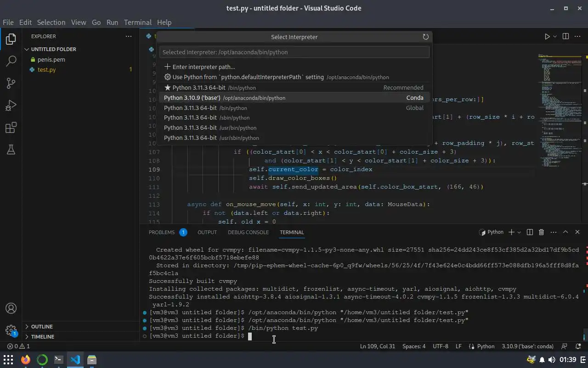Split the editor to the right
Screen dimensions: 588x368
click(566, 36)
